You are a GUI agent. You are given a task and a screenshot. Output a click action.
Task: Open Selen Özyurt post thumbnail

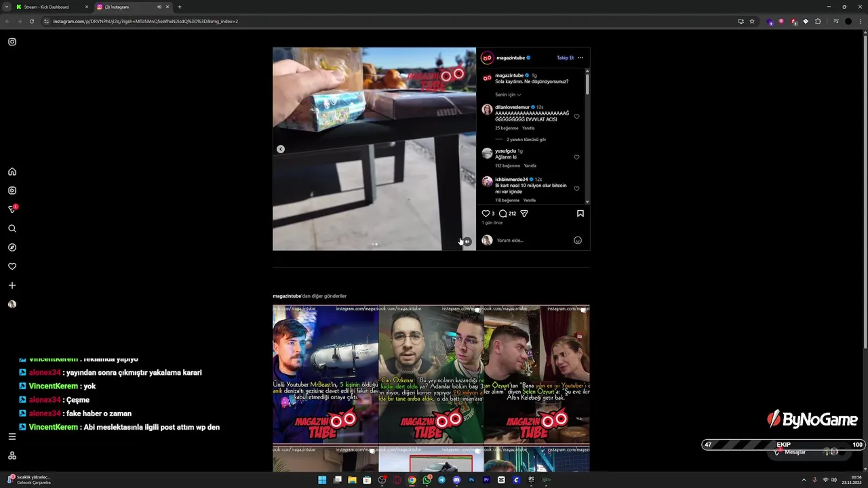537,374
